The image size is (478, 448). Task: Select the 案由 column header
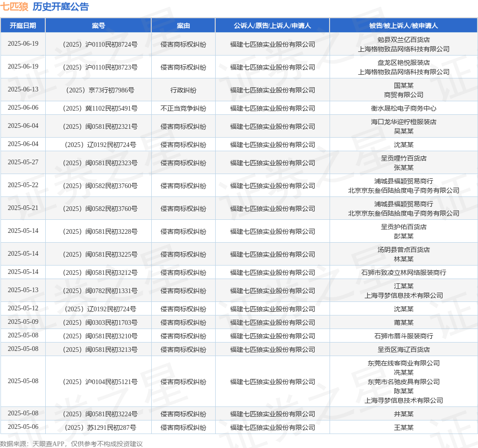[183, 26]
